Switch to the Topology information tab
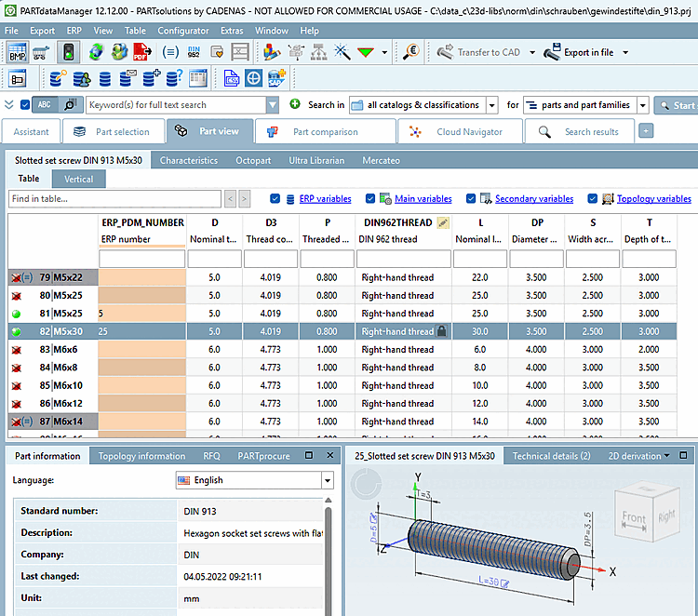 click(141, 456)
